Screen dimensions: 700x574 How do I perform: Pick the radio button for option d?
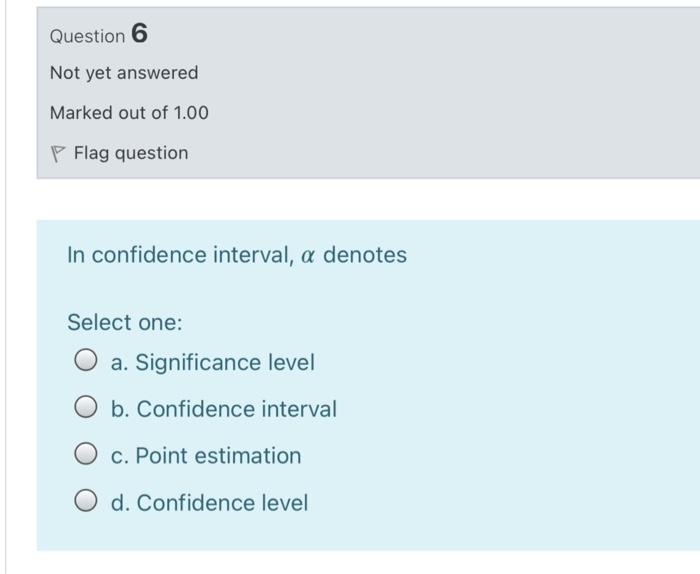click(86, 500)
